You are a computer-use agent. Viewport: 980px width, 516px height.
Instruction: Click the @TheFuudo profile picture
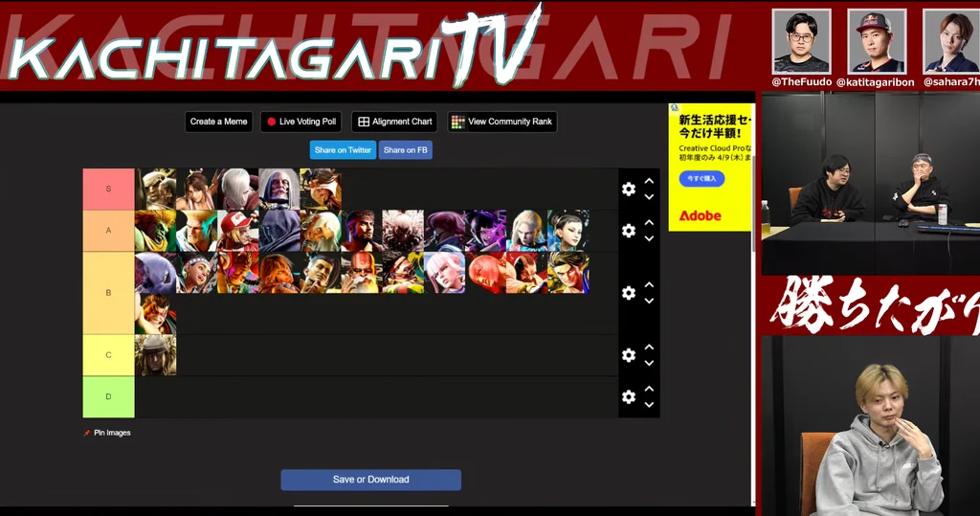801,41
